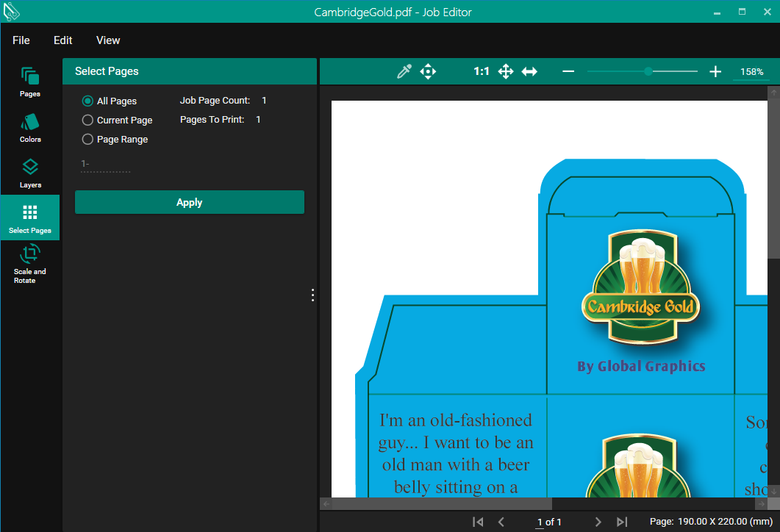The width and height of the screenshot is (780, 532).
Task: Go to the next page arrow
Action: click(x=598, y=522)
